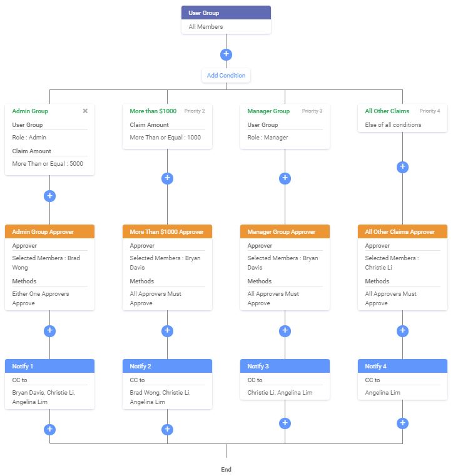The height and width of the screenshot is (476, 453).
Task: Select the More than $1000 condition title
Action: (153, 111)
